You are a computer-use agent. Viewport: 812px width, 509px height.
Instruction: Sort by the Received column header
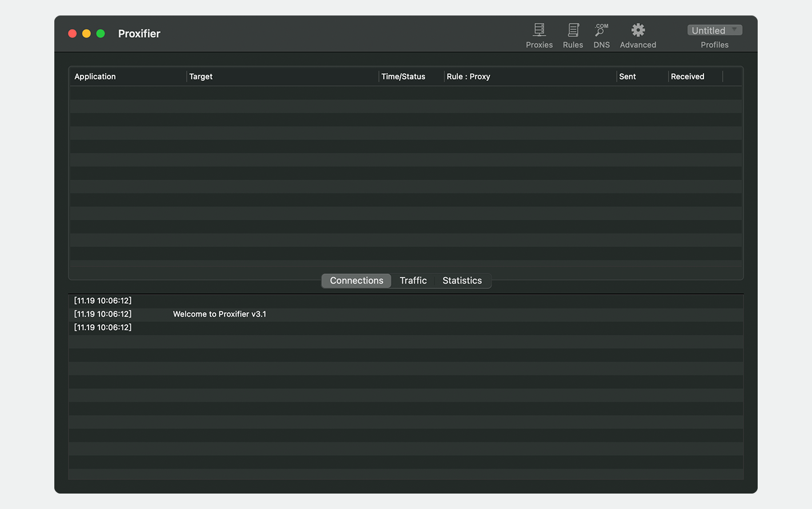pyautogui.click(x=695, y=77)
